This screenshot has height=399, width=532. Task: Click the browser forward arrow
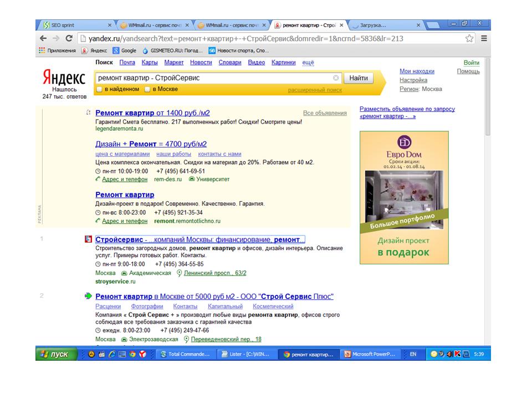click(x=56, y=38)
